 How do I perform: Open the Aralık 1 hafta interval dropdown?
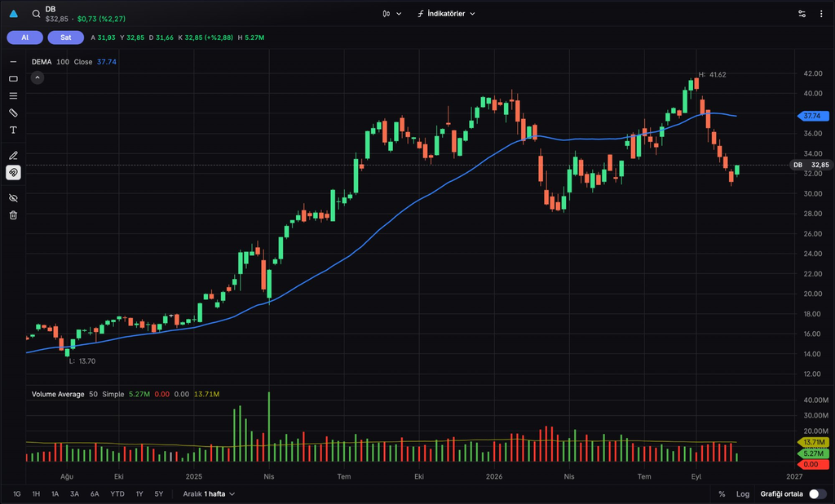point(209,494)
